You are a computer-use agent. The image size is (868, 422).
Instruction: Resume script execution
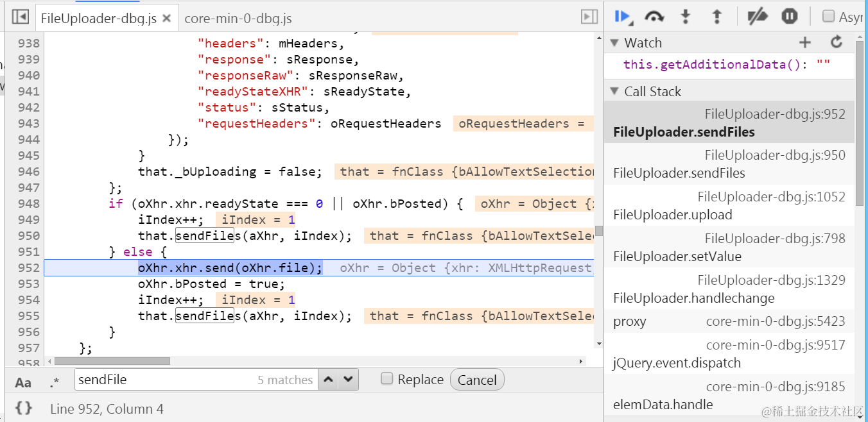tap(623, 17)
